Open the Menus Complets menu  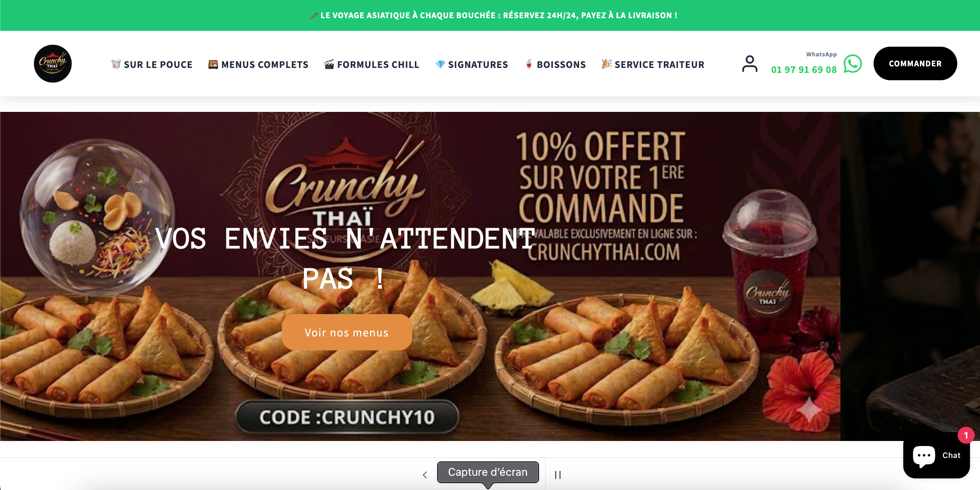[x=258, y=64]
